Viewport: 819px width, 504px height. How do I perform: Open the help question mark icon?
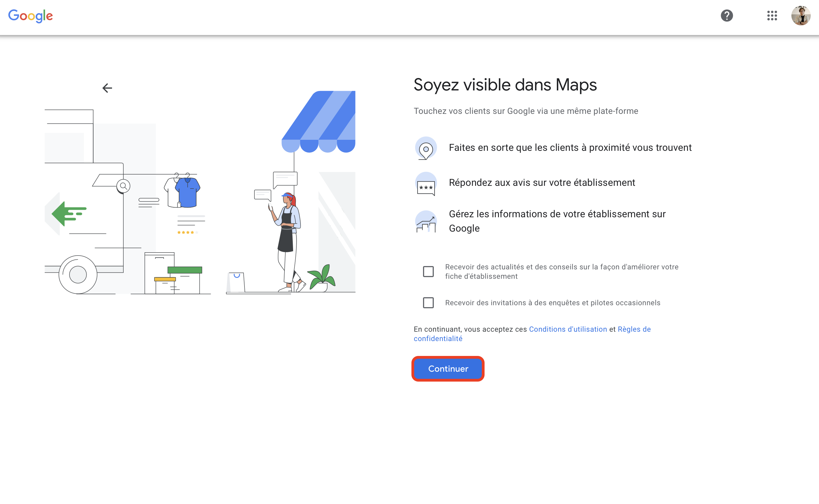(727, 16)
